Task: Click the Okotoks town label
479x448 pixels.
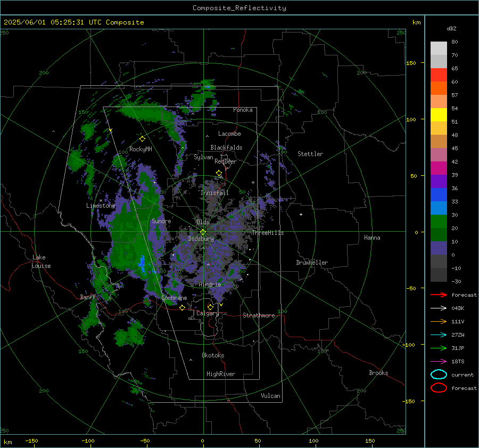Action: click(213, 355)
